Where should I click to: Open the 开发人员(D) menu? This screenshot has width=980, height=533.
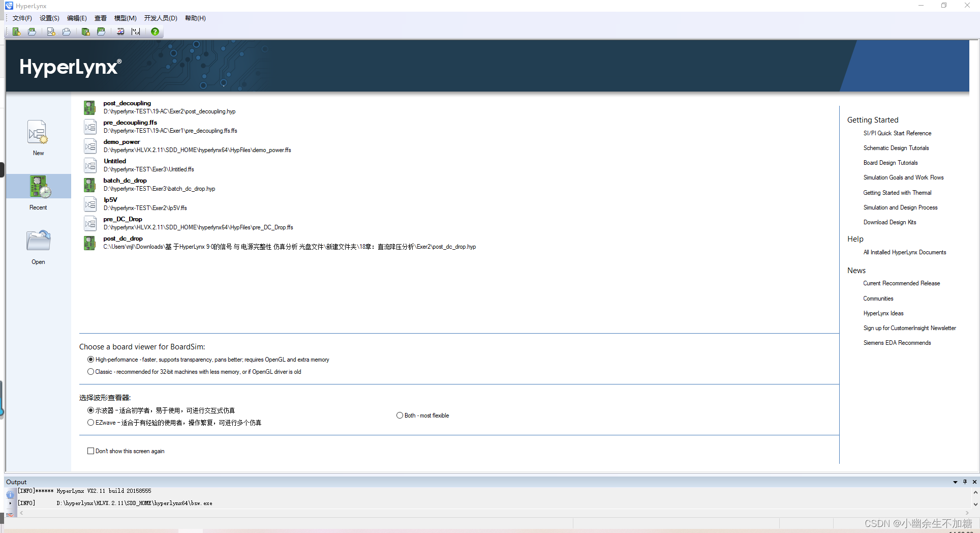tap(161, 18)
